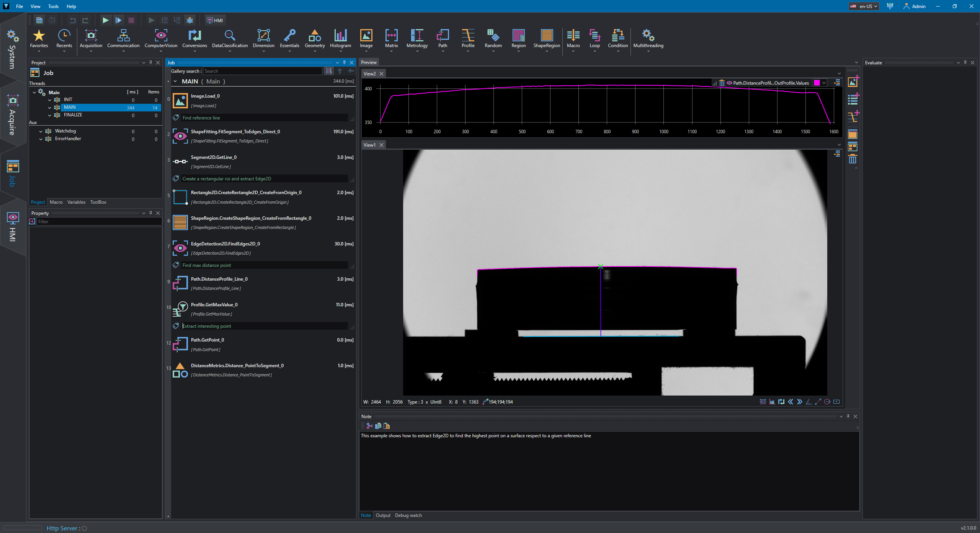Screen dimensions: 980x533
Task: Open the Histogram tool group
Action: (x=340, y=40)
